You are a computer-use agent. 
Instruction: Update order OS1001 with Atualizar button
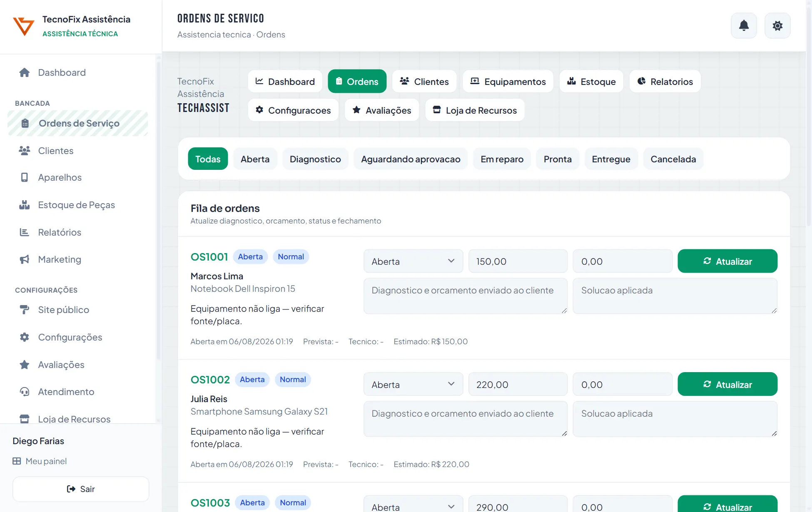point(727,261)
